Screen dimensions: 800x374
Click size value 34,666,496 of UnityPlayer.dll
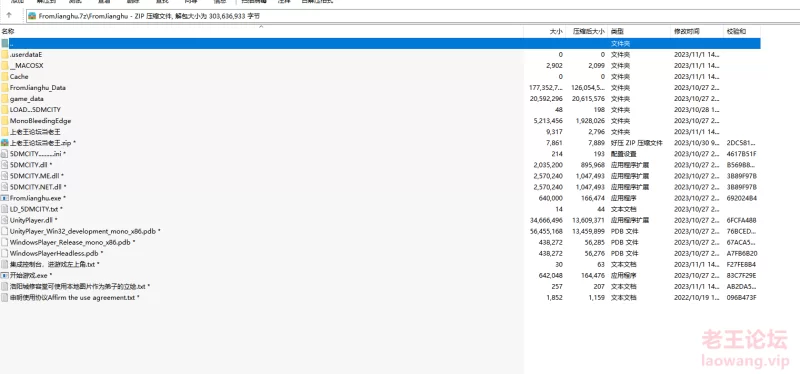(x=546, y=220)
